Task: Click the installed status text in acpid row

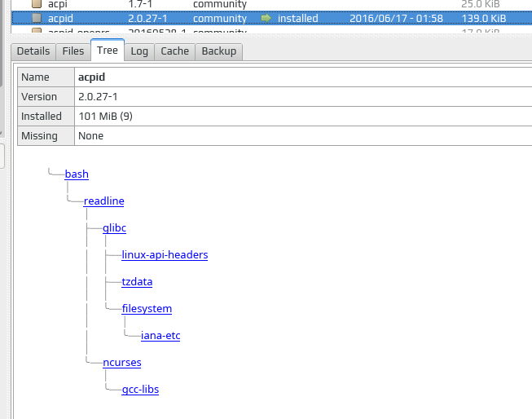Action: click(298, 18)
